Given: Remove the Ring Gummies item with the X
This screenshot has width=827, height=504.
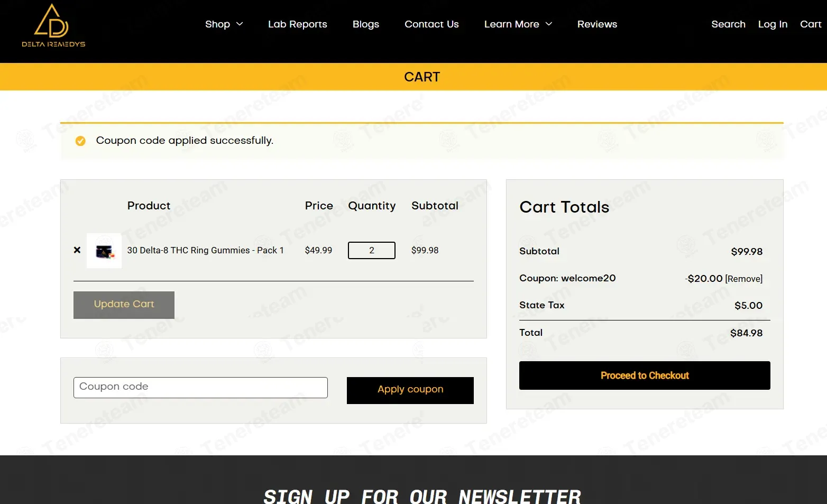Looking at the screenshot, I should coord(77,250).
